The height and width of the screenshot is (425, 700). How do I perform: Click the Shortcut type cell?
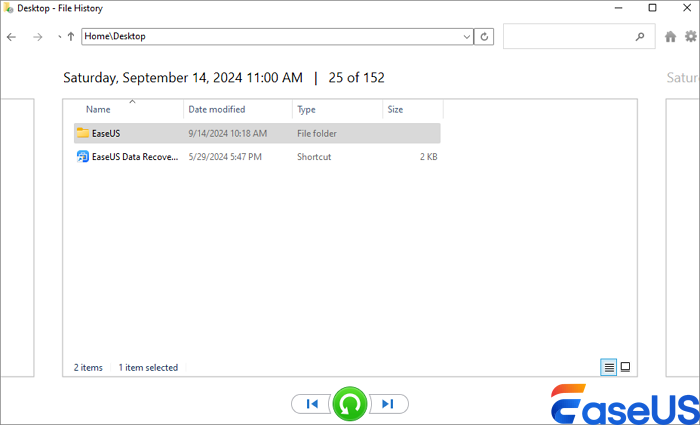(314, 157)
